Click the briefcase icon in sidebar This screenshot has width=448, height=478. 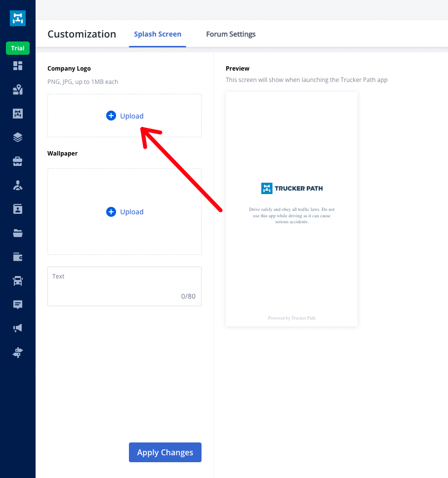(18, 161)
